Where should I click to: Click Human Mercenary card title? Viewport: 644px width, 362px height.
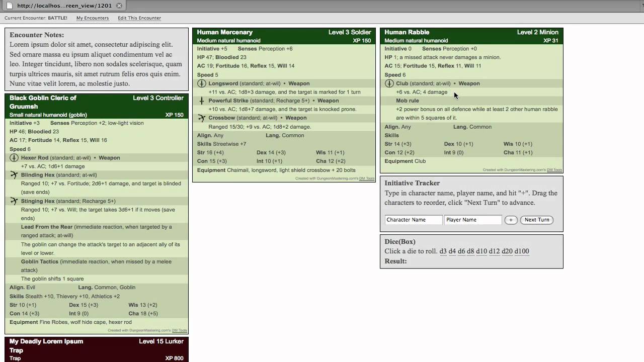tap(224, 32)
